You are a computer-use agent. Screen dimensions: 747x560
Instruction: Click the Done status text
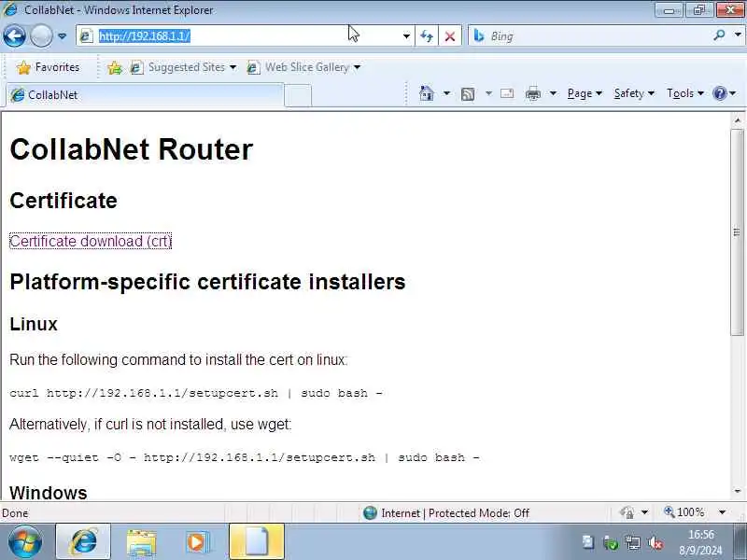[x=15, y=512]
